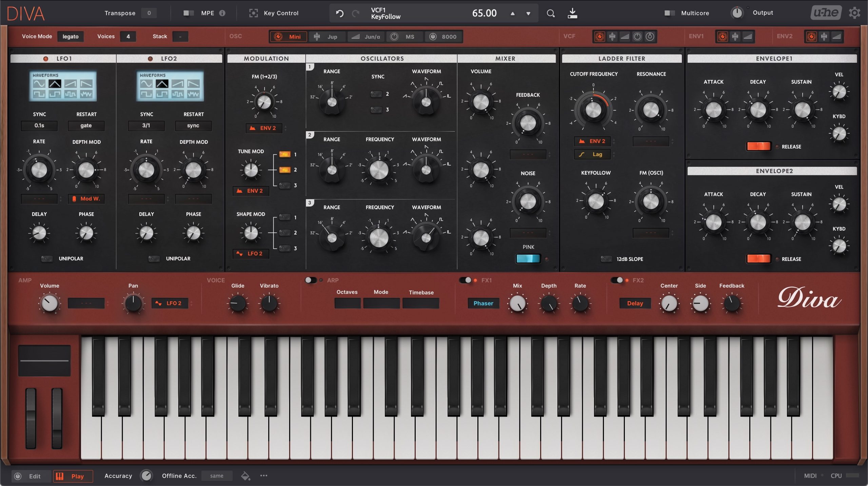Click the Output volume knob
The width and height of the screenshot is (868, 486).
tap(737, 13)
